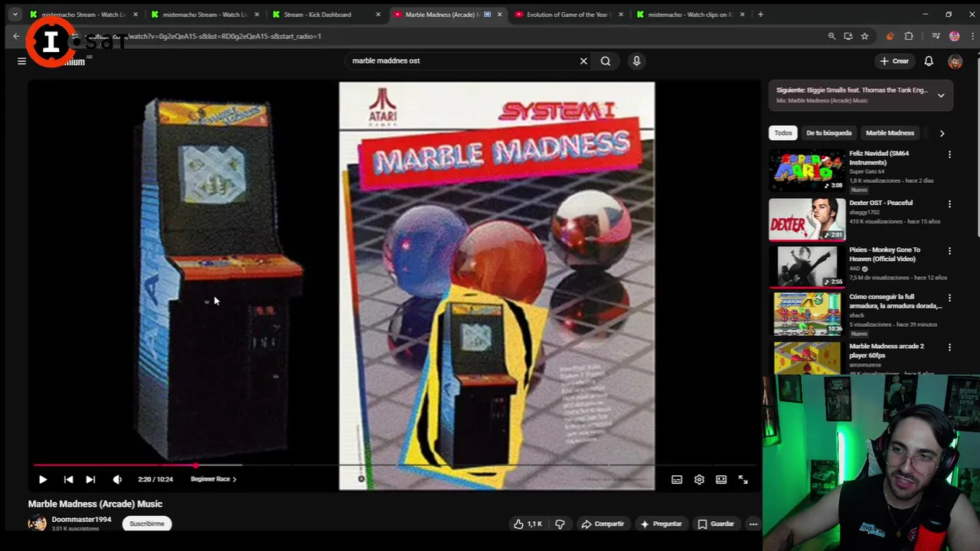Share the video via Compartir
Viewport: 980px width, 551px height.
pos(603,524)
